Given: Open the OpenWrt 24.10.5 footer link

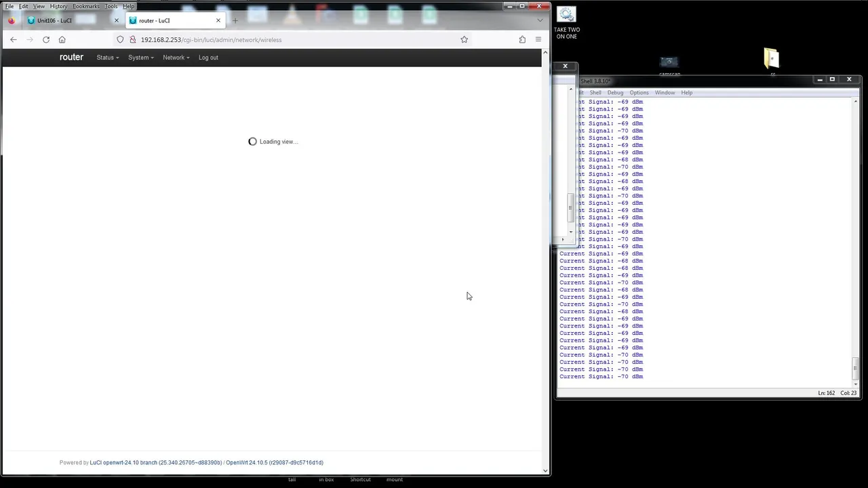Looking at the screenshot, I should coord(275,462).
